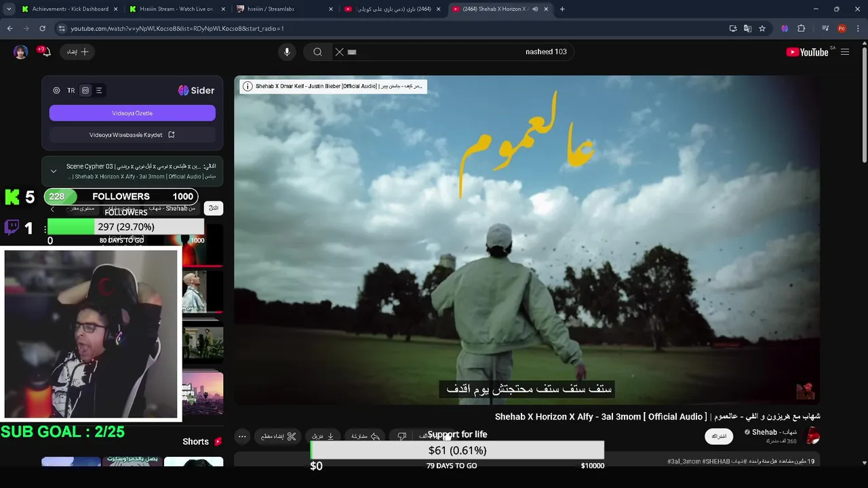Click the Sider settings circle icon
Image resolution: width=868 pixels, height=488 pixels.
56,90
